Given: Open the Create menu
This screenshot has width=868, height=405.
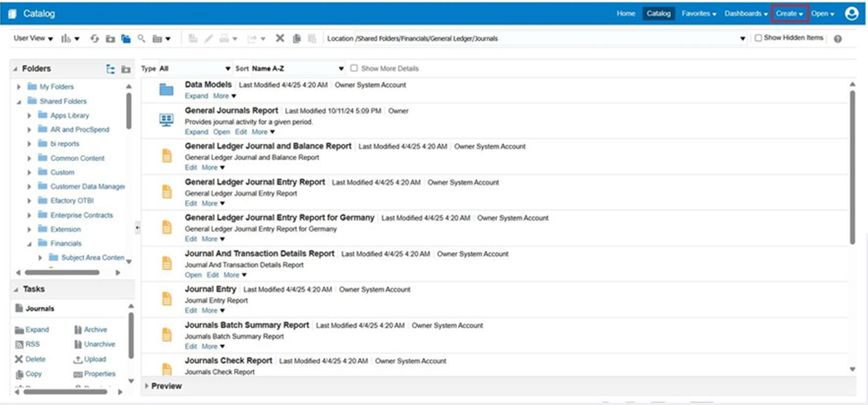Looking at the screenshot, I should (789, 13).
